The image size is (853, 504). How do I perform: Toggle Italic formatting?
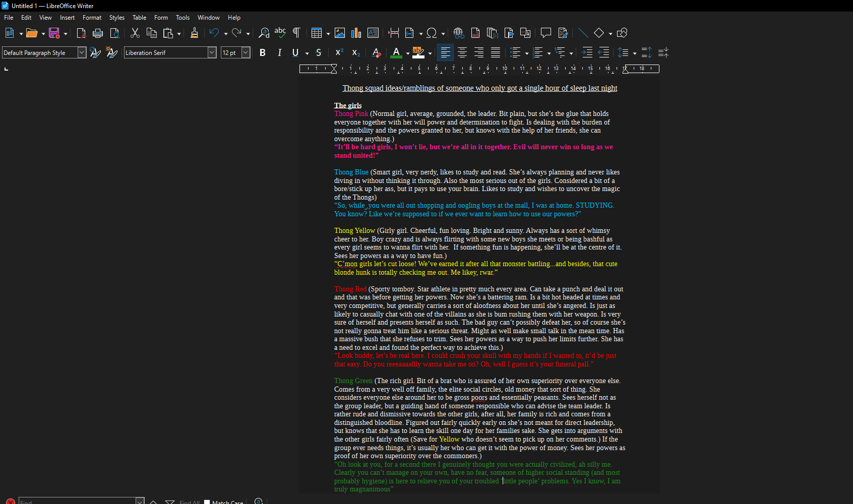click(x=279, y=52)
